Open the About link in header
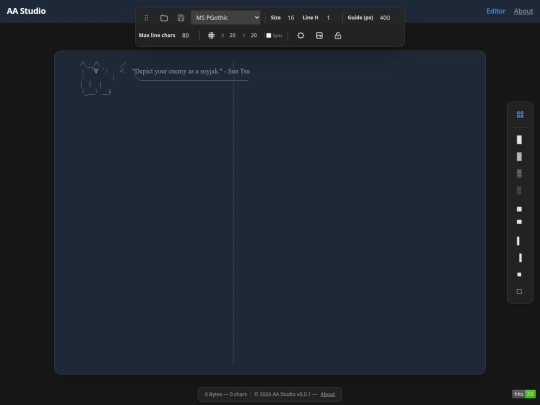This screenshot has height=405, width=540. (523, 11)
